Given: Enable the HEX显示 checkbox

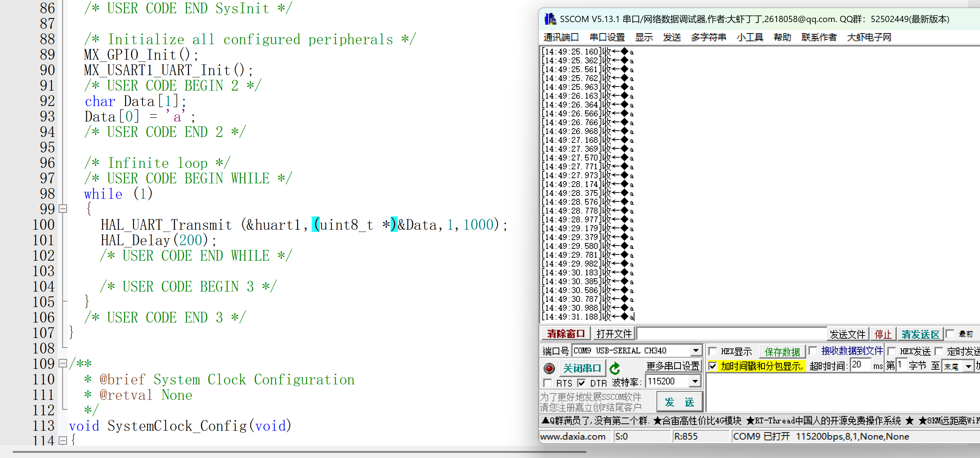Looking at the screenshot, I should coord(713,351).
